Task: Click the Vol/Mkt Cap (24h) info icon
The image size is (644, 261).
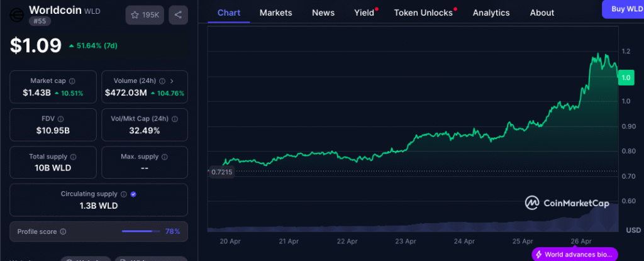Action: click(x=175, y=119)
